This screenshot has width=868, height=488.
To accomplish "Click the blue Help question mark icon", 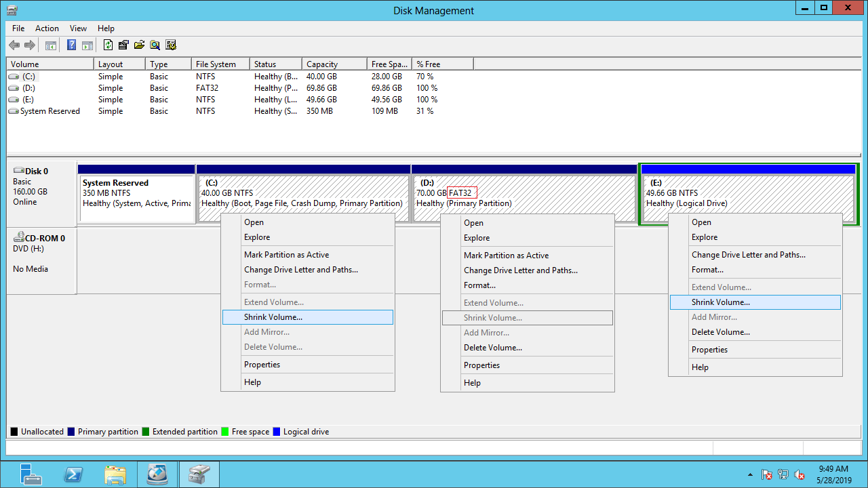I will click(71, 45).
